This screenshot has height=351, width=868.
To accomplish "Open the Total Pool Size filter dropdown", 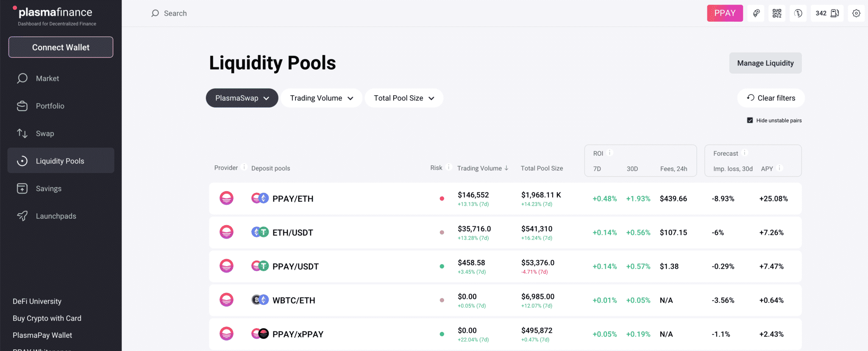I will click(404, 98).
